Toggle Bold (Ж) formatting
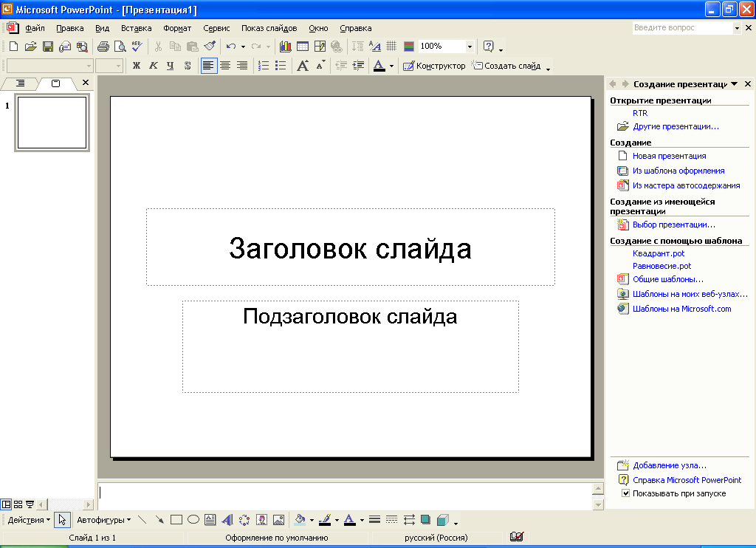This screenshot has height=548, width=756. (x=137, y=66)
